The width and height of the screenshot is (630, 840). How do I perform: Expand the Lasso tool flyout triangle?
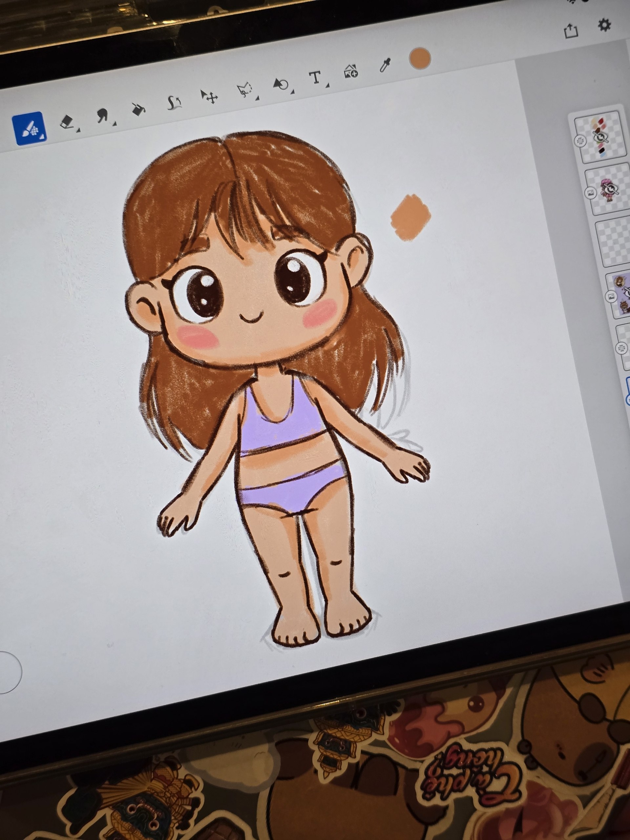pyautogui.click(x=257, y=98)
